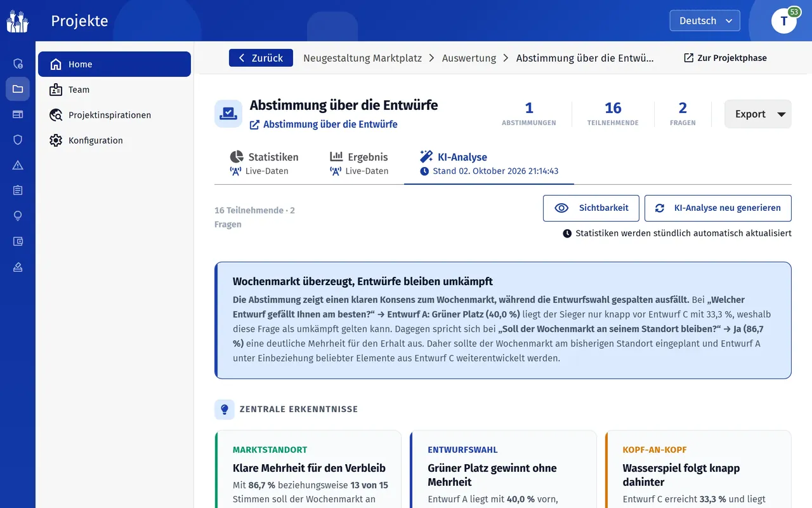Switch to the Statistiken tab
The height and width of the screenshot is (508, 812).
[263, 163]
